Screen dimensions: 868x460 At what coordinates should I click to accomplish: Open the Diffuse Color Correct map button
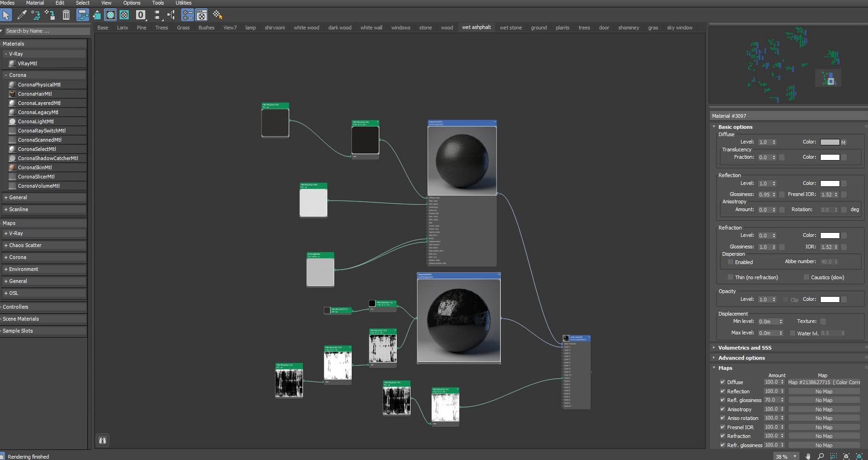coord(823,382)
